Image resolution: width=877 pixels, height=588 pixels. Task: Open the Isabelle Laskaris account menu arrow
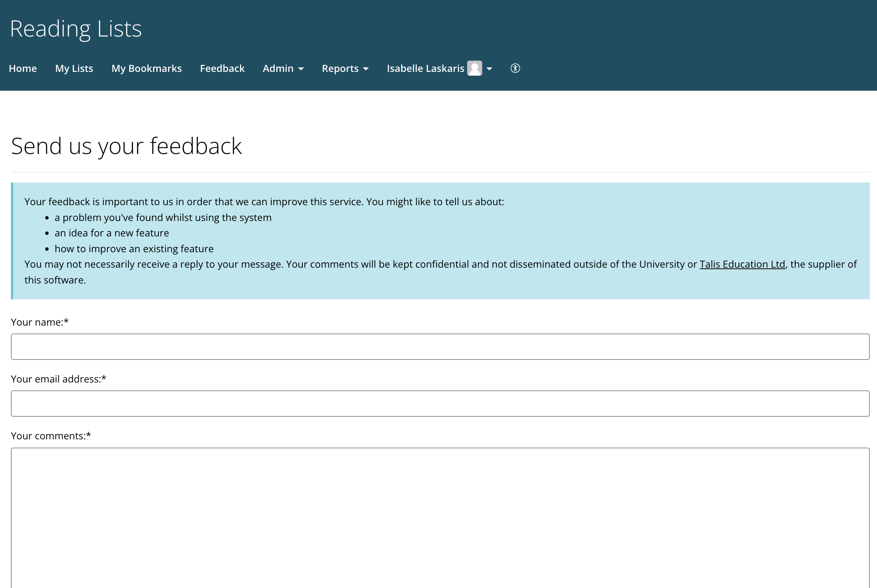489,69
